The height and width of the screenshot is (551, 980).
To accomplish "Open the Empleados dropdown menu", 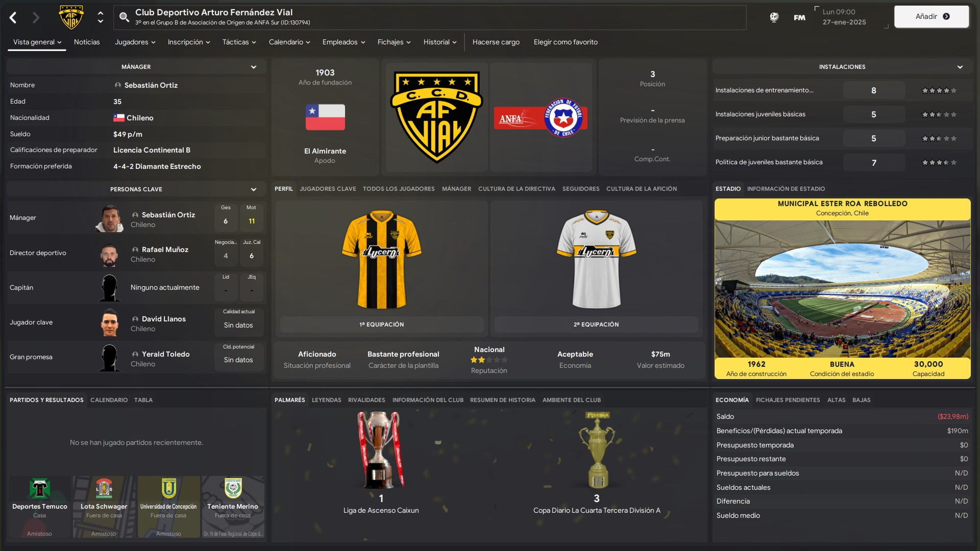I will click(x=344, y=42).
